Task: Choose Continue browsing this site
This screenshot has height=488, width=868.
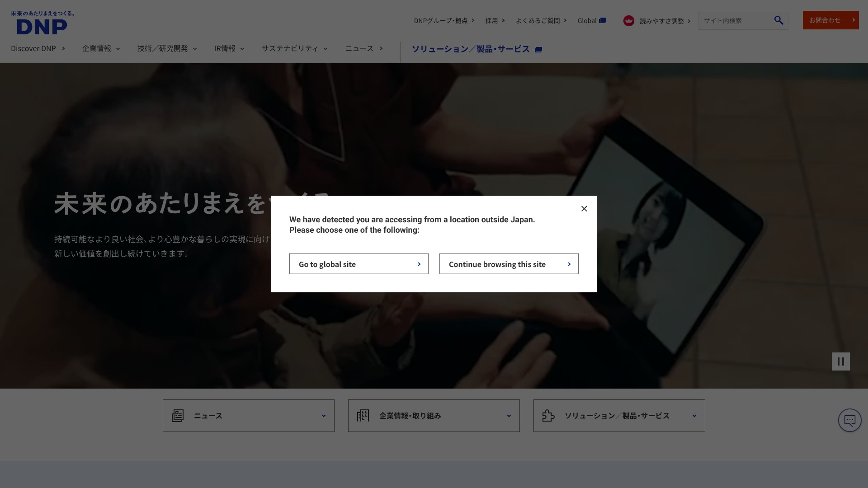Action: 509,264
